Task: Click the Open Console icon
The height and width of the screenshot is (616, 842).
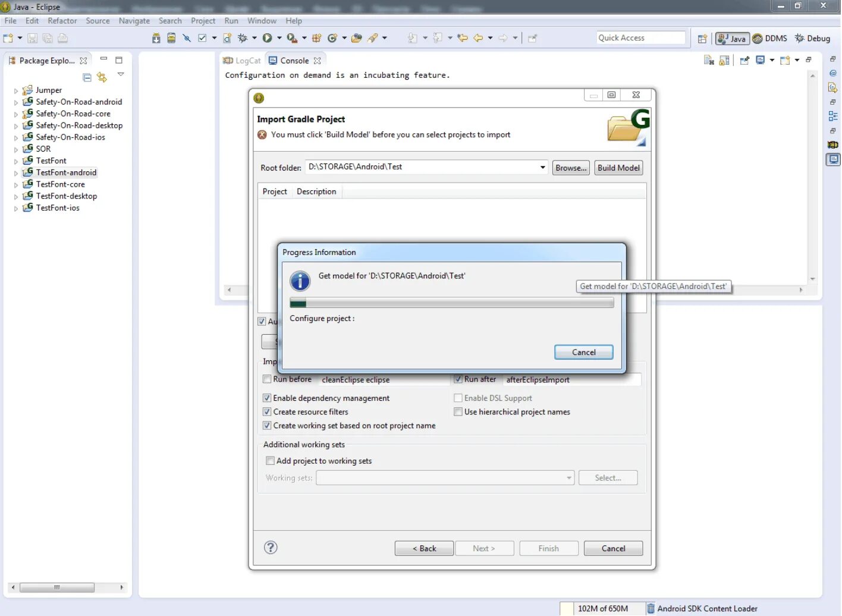Action: click(785, 60)
